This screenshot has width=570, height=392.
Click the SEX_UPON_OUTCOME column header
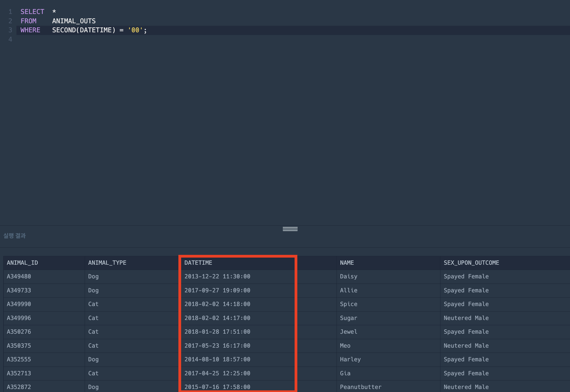(471, 263)
